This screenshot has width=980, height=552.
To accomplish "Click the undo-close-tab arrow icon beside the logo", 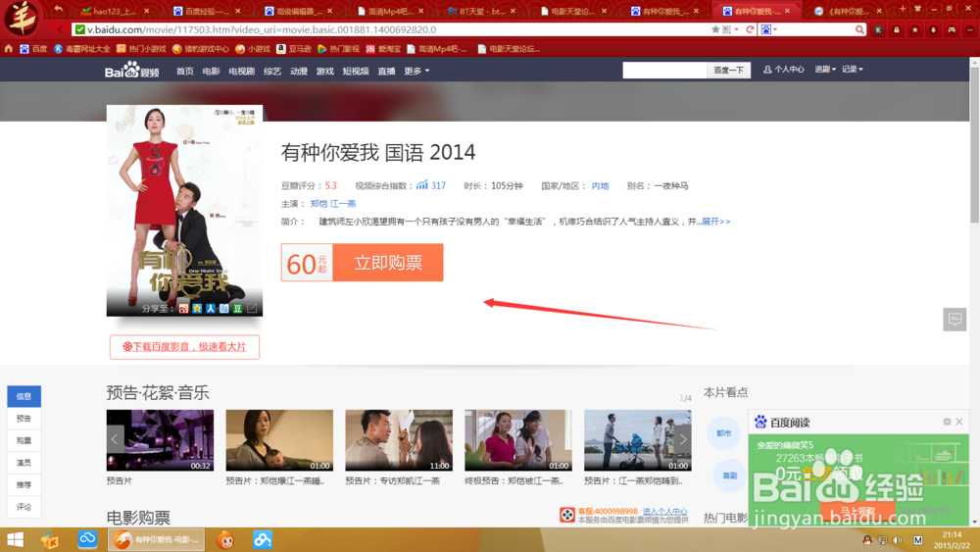I will 58,9.
